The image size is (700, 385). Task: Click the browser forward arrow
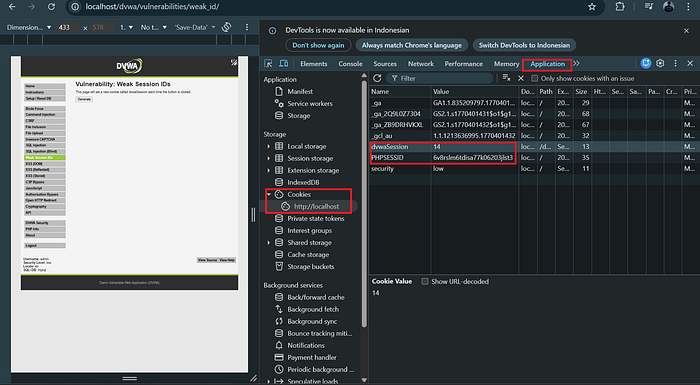pos(32,7)
